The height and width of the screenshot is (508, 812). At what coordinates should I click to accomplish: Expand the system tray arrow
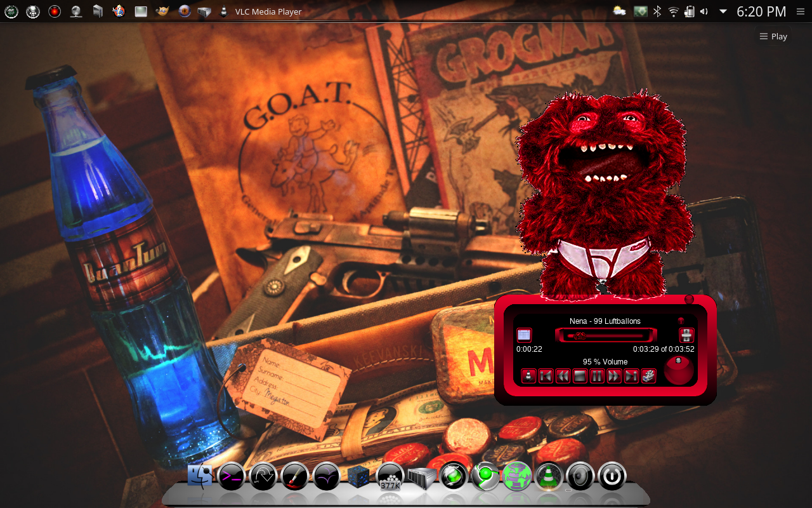coord(723,11)
